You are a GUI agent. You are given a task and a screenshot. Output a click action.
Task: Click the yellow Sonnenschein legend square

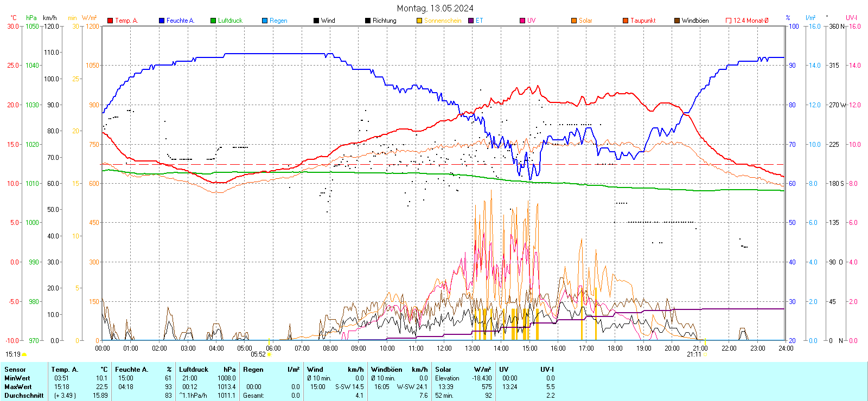(x=419, y=21)
